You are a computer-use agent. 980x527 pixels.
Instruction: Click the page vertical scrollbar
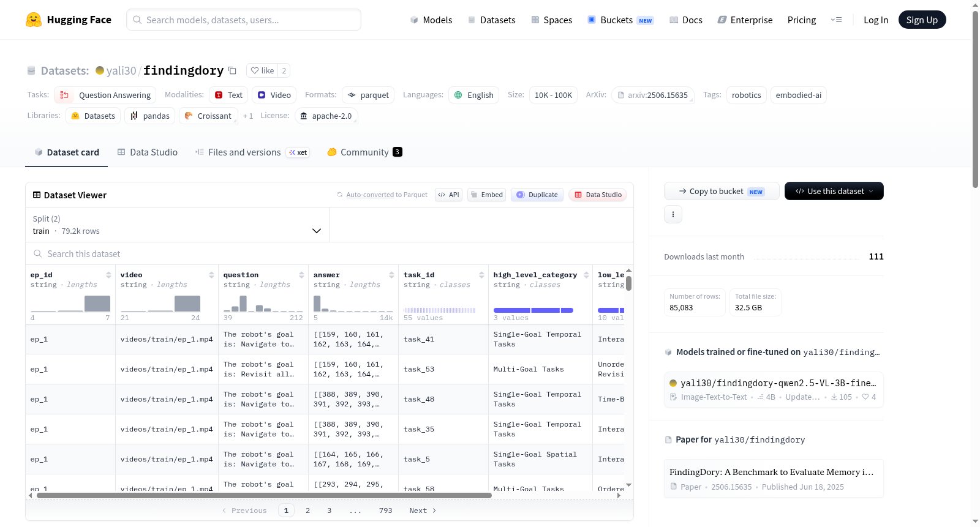click(975, 98)
